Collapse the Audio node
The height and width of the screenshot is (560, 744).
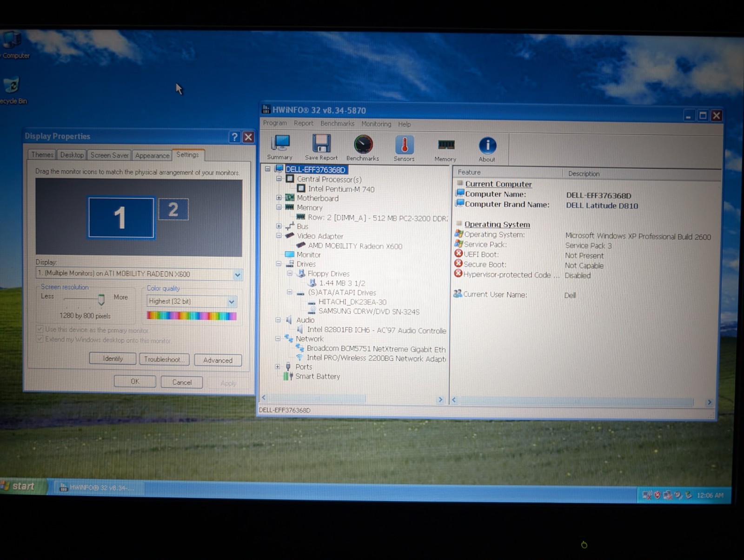[278, 320]
